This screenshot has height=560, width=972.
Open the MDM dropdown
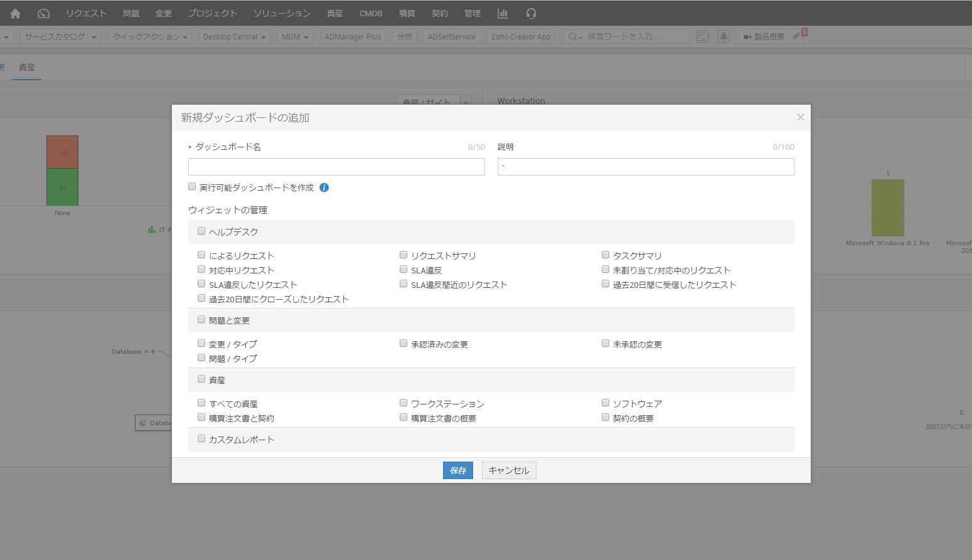(x=295, y=36)
